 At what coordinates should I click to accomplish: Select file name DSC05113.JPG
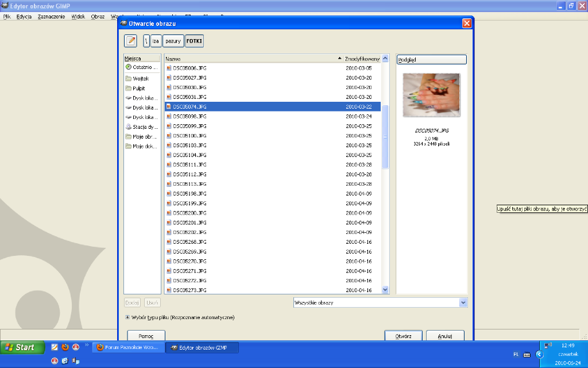(189, 184)
